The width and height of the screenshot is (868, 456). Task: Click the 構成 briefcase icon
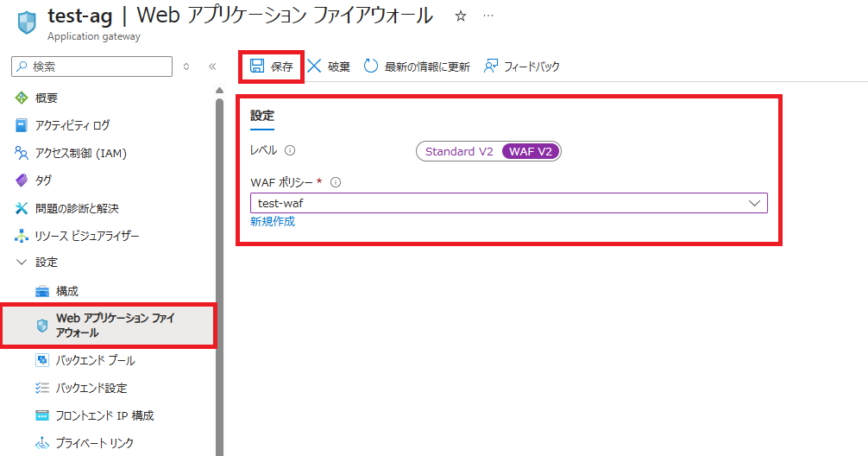(x=42, y=291)
